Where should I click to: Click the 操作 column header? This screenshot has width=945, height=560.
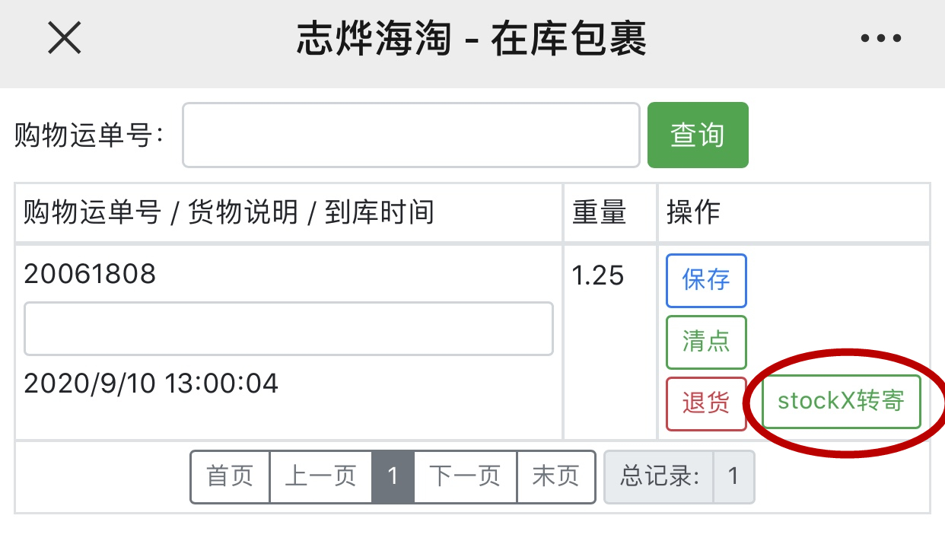point(693,212)
